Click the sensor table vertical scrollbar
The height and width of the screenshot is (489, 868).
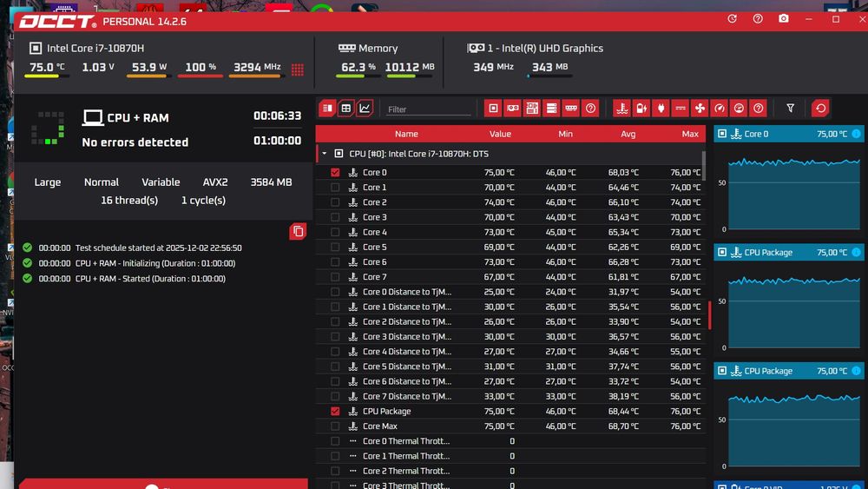pyautogui.click(x=704, y=166)
